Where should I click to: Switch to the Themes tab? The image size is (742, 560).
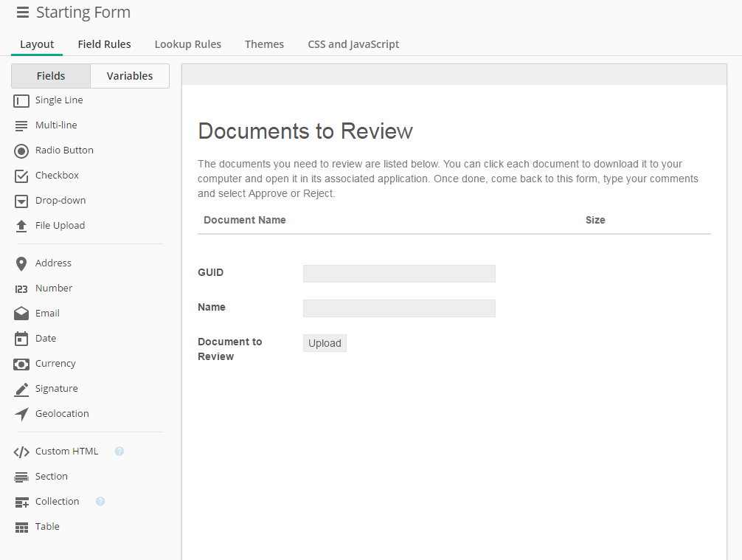point(264,44)
